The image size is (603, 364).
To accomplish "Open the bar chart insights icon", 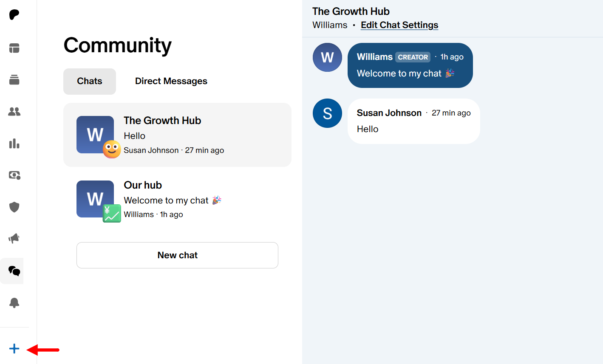I will click(14, 144).
